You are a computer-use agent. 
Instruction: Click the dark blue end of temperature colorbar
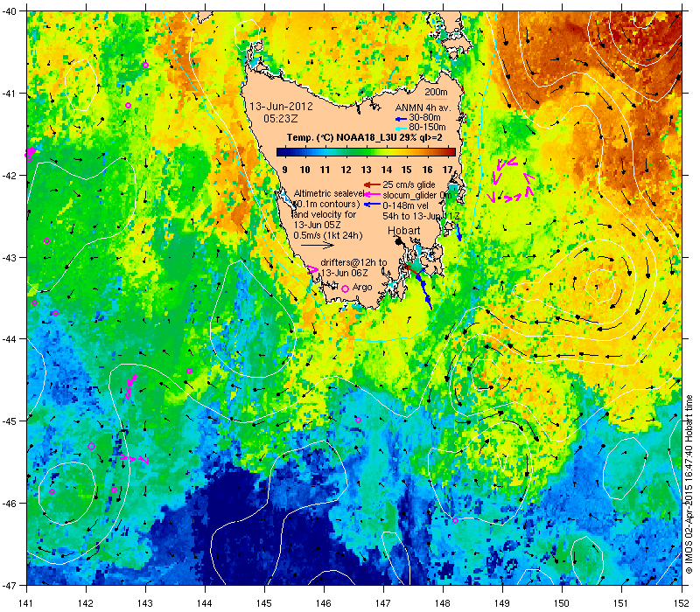click(281, 152)
